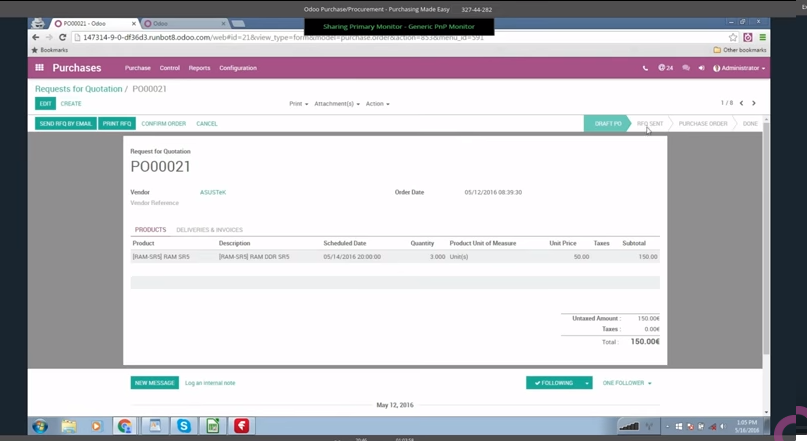Expand the One Follower list
This screenshot has width=807, height=441.
627,383
